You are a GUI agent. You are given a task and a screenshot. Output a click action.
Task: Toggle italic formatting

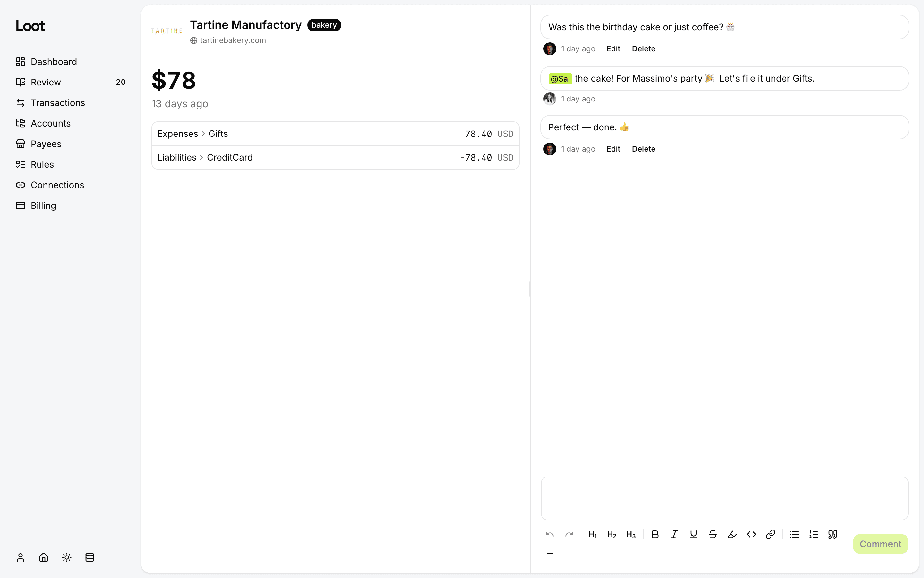[x=674, y=534]
